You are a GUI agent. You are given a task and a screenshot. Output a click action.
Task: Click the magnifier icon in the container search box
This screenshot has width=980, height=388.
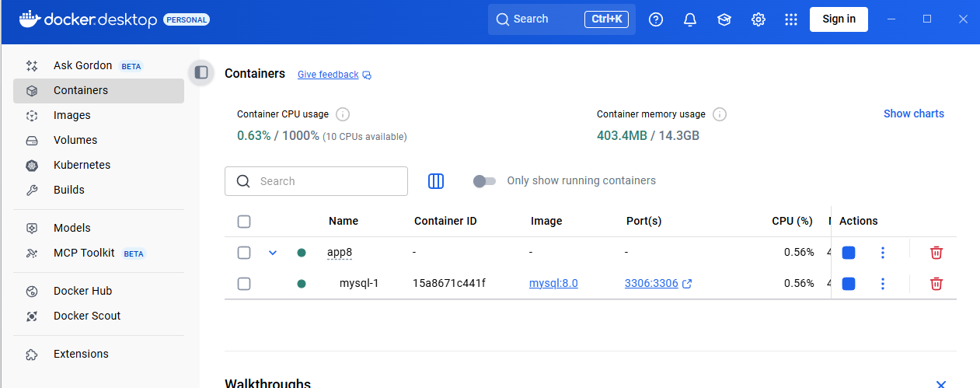(243, 181)
